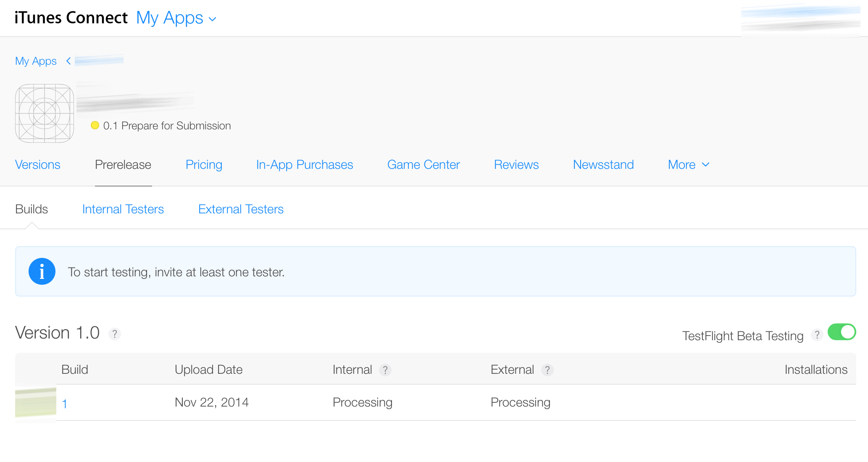The image size is (868, 462).
Task: Click the Internal 'Processing' status
Action: pos(363,402)
